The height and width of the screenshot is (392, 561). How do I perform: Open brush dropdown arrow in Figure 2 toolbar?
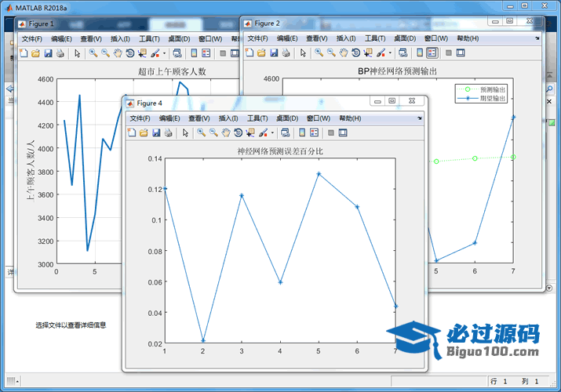click(390, 53)
